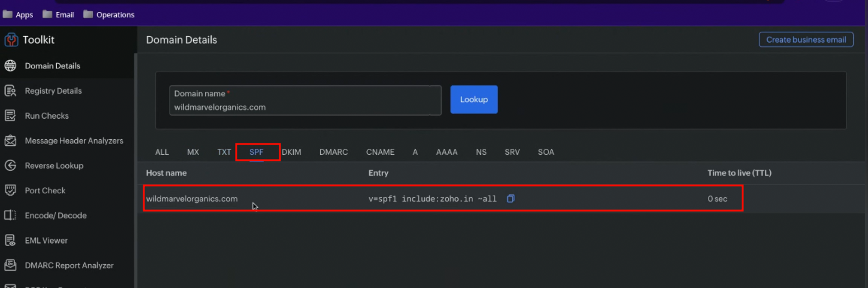The height and width of the screenshot is (288, 868).
Task: Click the Encode/Decode sidebar icon
Action: (10, 215)
